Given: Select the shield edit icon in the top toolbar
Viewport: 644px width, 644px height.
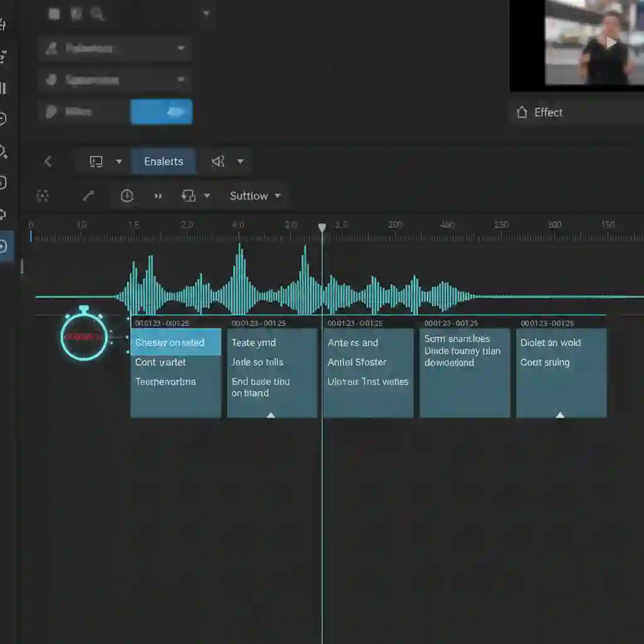Looking at the screenshot, I should [x=76, y=14].
